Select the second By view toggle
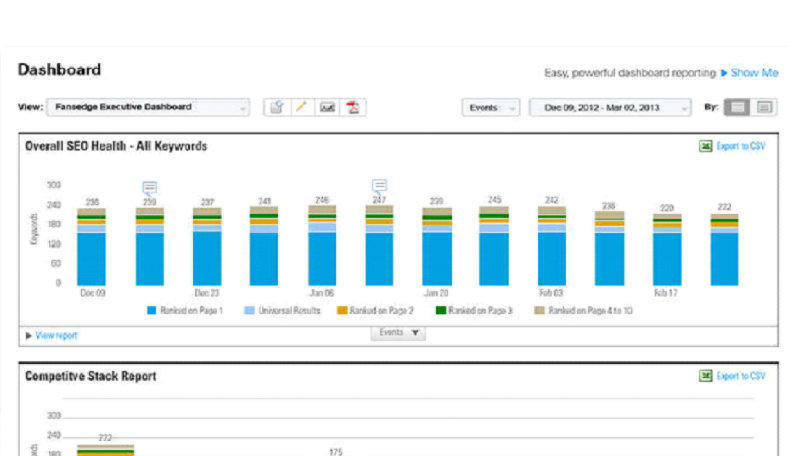Image resolution: width=793 pixels, height=456 pixels. pos(764,108)
